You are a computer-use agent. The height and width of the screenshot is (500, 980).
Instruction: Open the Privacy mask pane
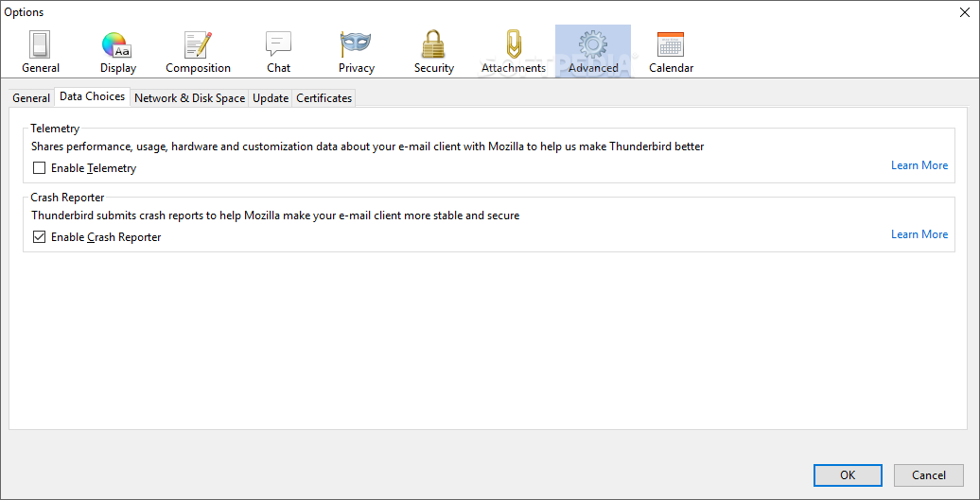point(357,52)
